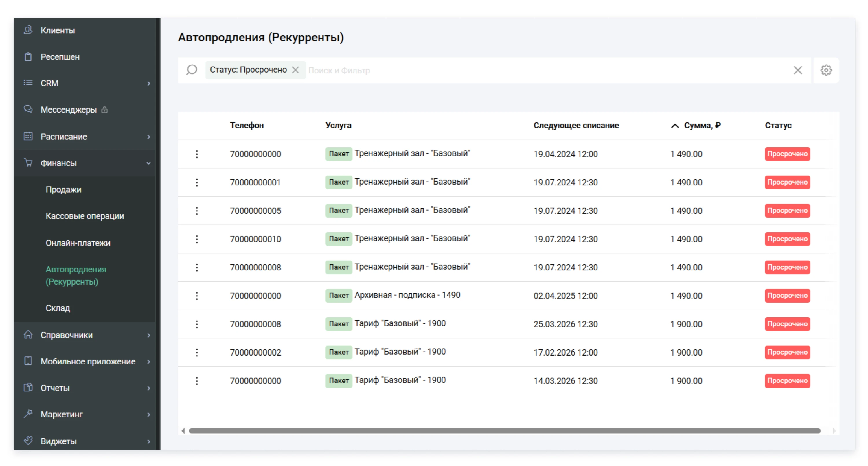Open row menu for 70000000008 dated 19.07.2024
This screenshot has width=868, height=466.
point(197,267)
